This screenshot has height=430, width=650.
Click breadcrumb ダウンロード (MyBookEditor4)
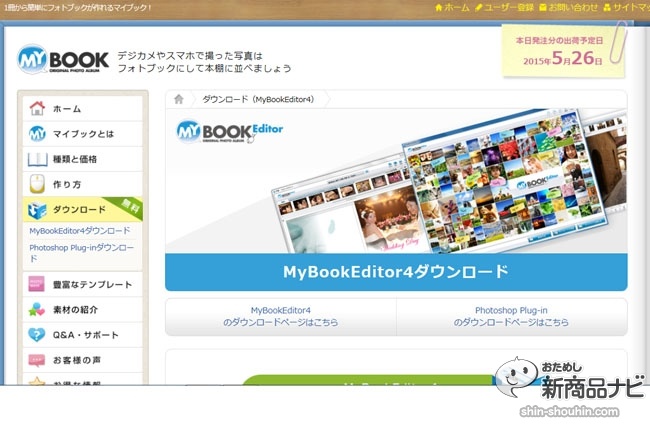[258, 100]
